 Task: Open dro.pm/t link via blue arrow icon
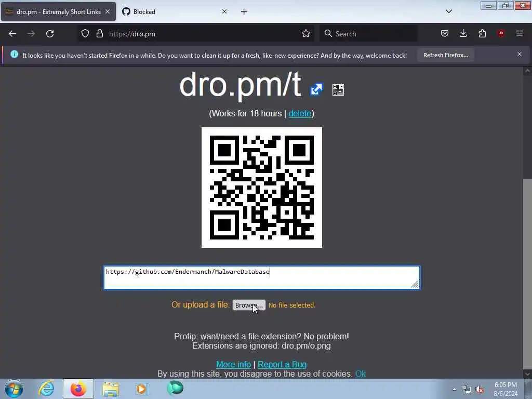click(316, 89)
